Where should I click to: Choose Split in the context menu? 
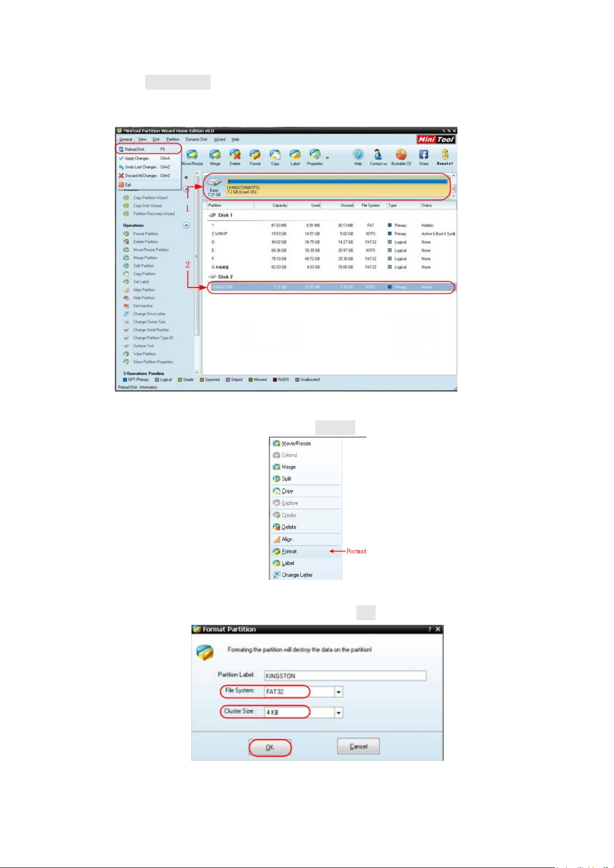(305, 479)
